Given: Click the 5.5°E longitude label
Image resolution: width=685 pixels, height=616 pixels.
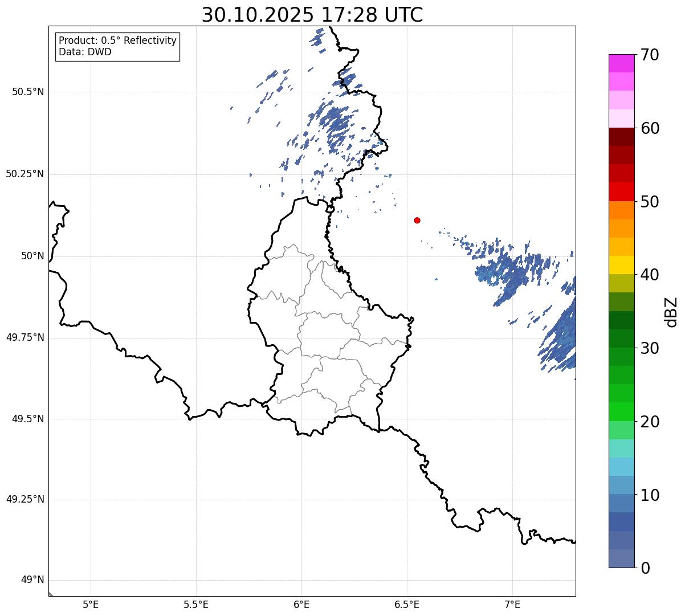Looking at the screenshot, I should (x=196, y=605).
